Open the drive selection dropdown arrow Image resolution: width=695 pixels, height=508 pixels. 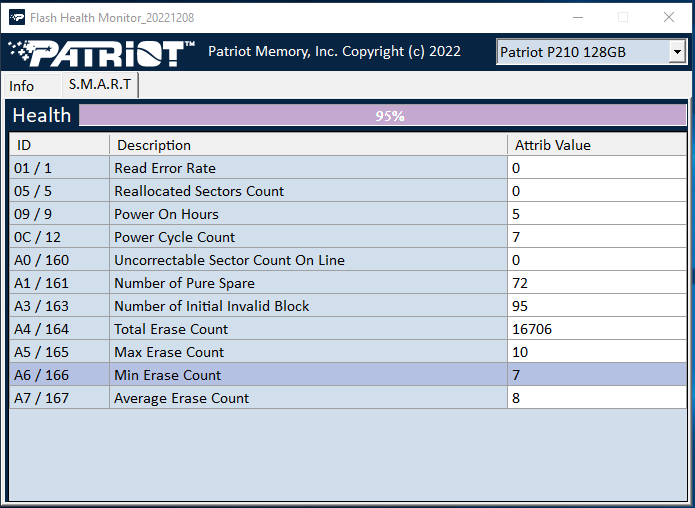677,52
